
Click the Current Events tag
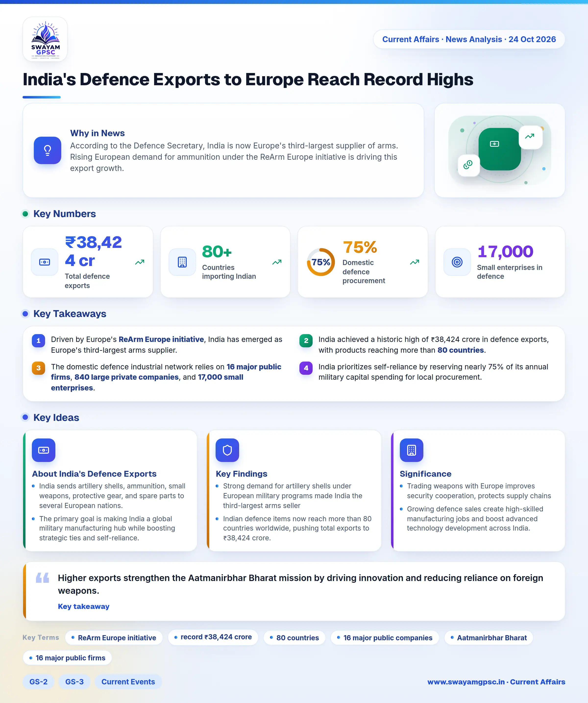tap(128, 682)
